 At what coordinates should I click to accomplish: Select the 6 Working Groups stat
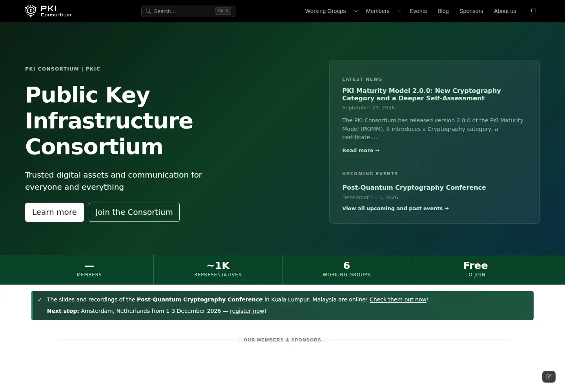(346, 269)
